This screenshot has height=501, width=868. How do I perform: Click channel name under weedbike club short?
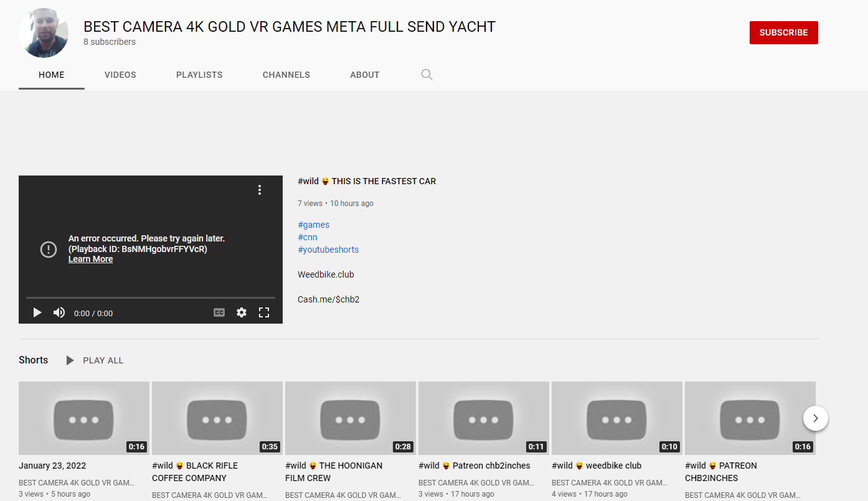click(609, 482)
